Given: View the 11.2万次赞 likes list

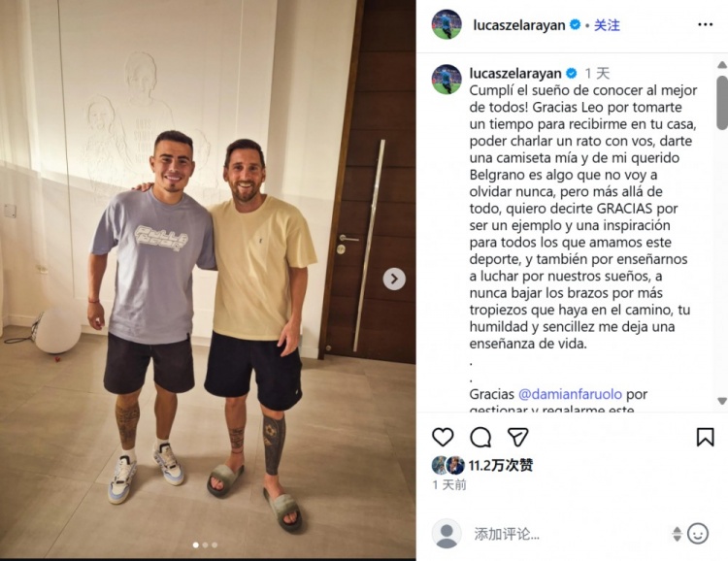Looking at the screenshot, I should pyautogui.click(x=501, y=465).
